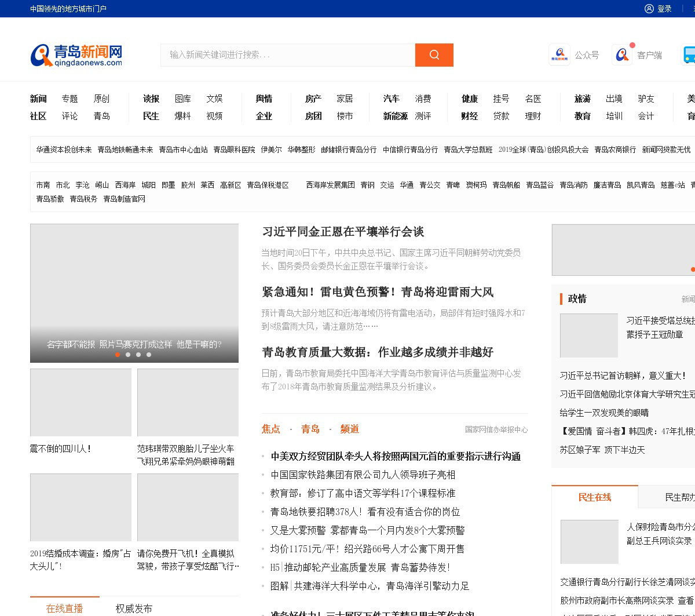Open 均价11751元 绍兴路66号 article
Image resolution: width=695 pixels, height=616 pixels.
point(368,549)
